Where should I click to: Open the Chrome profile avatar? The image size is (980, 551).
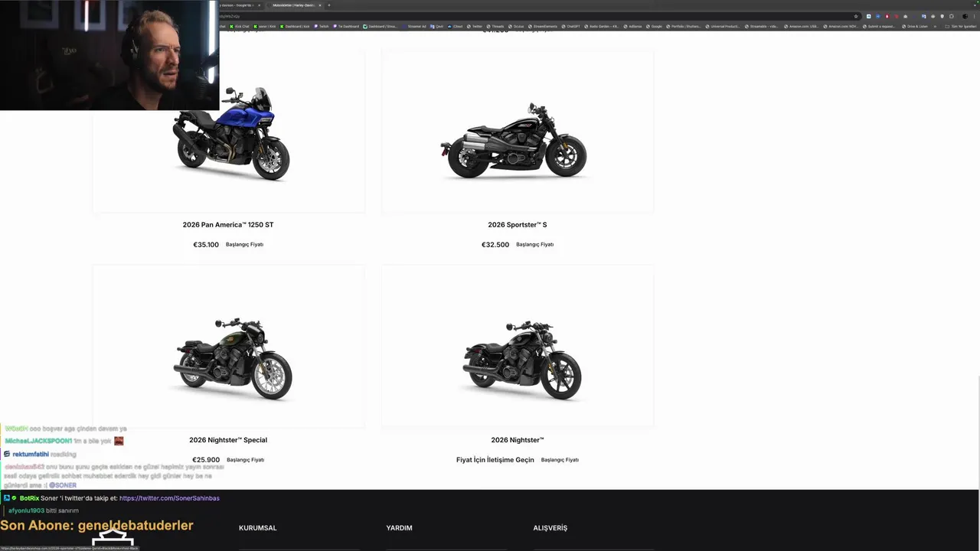(x=965, y=16)
